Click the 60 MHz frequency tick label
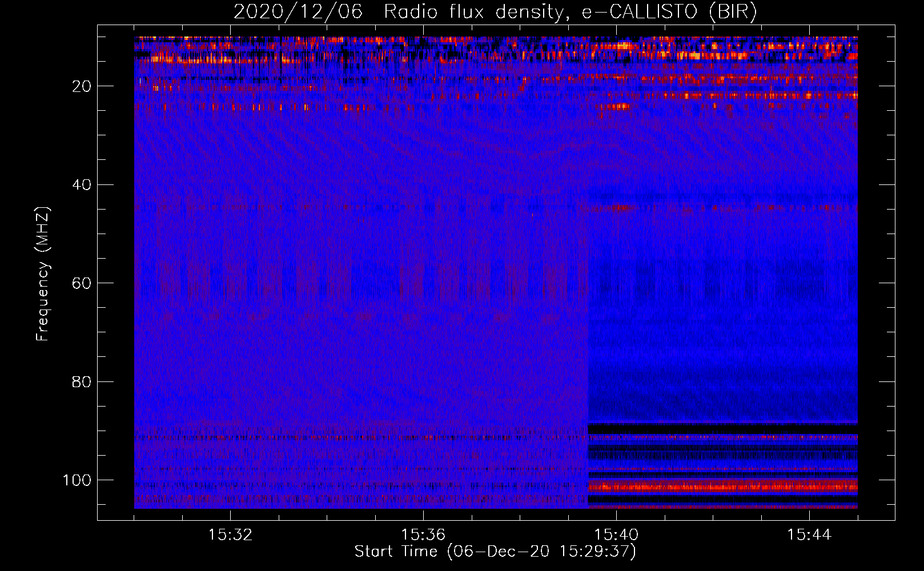Viewport: 924px width, 571px height. click(82, 283)
